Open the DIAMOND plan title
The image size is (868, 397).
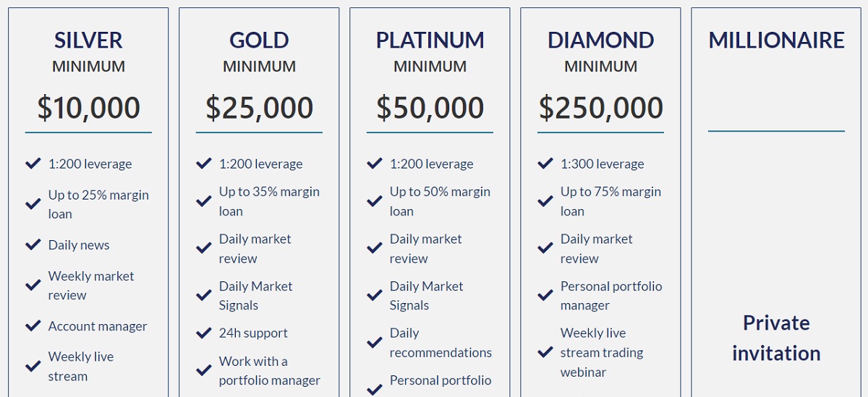click(x=600, y=40)
